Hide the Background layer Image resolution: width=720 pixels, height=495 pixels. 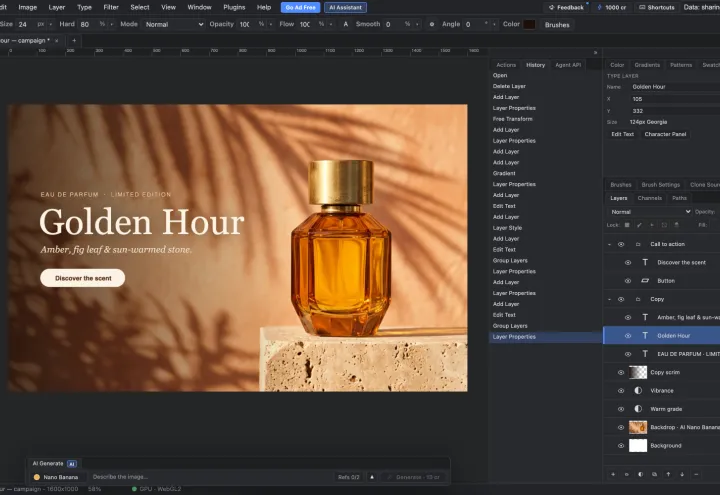(x=621, y=445)
